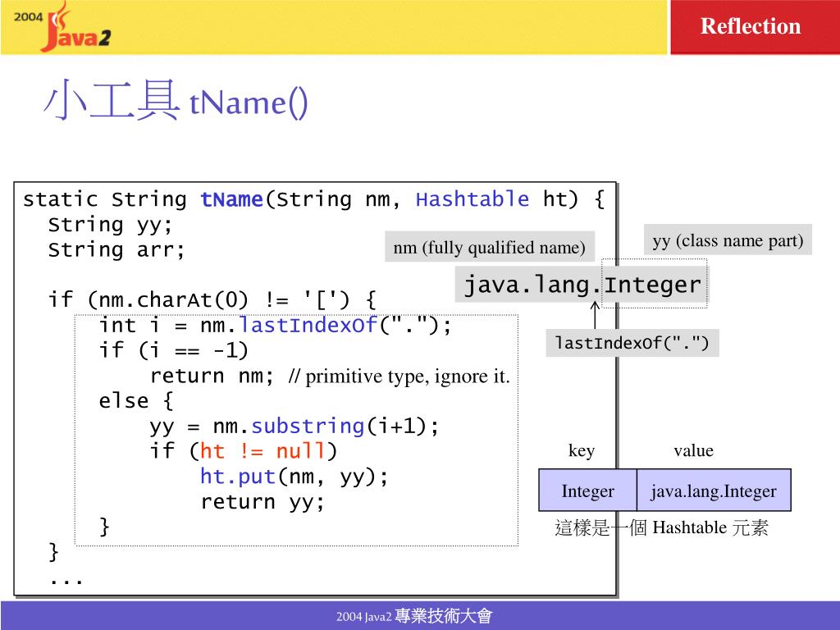
Task: Click the line 'String arr;'
Action: click(x=116, y=250)
